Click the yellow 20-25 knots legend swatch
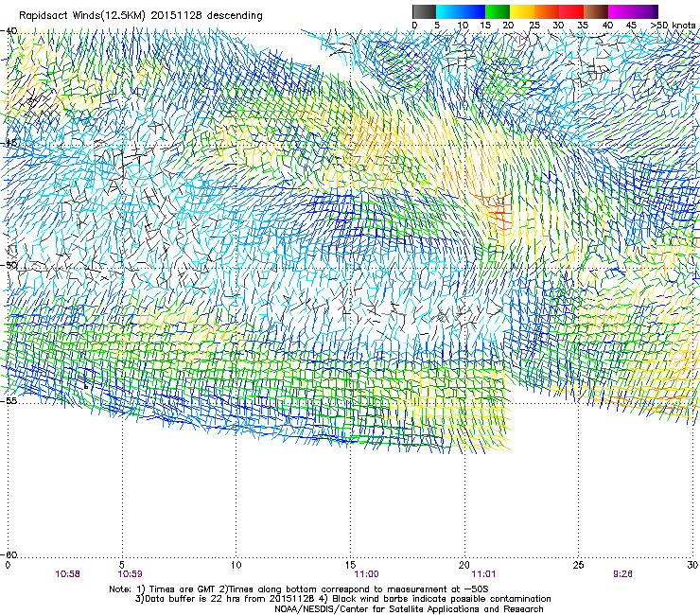Screen dimensions: 700x615 coord(522,11)
